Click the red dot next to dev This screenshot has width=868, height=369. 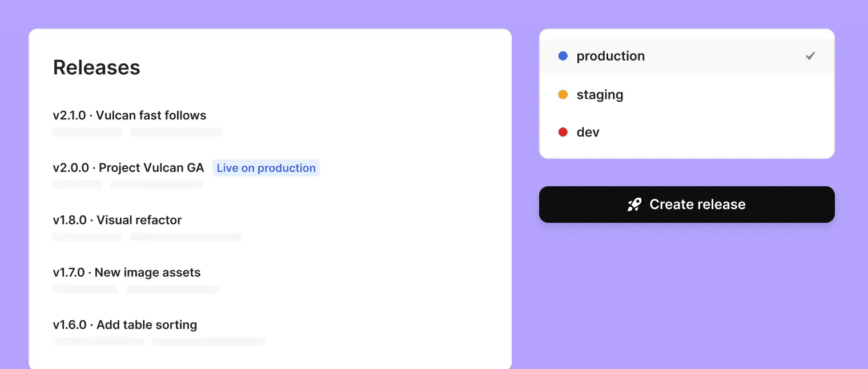[x=562, y=133]
